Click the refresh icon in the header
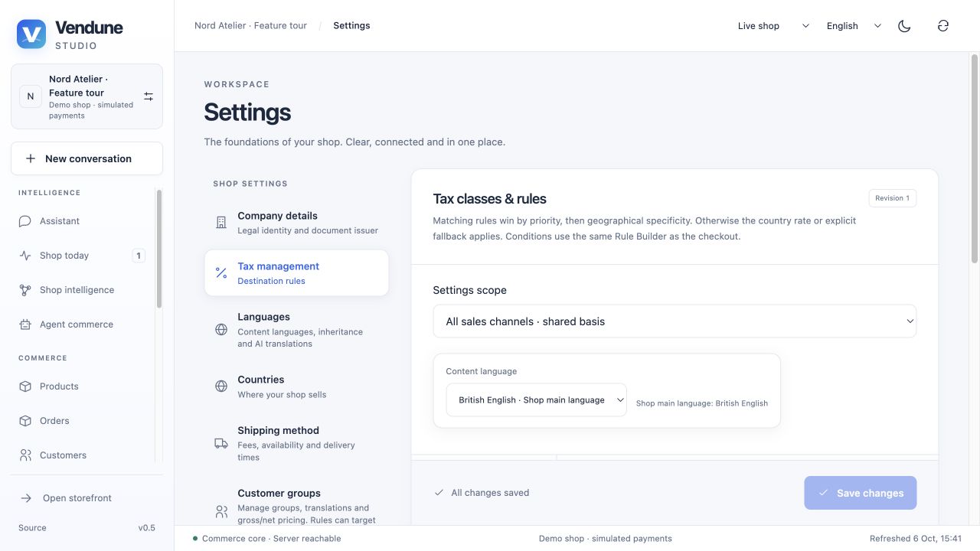This screenshot has width=980, height=551. (943, 26)
